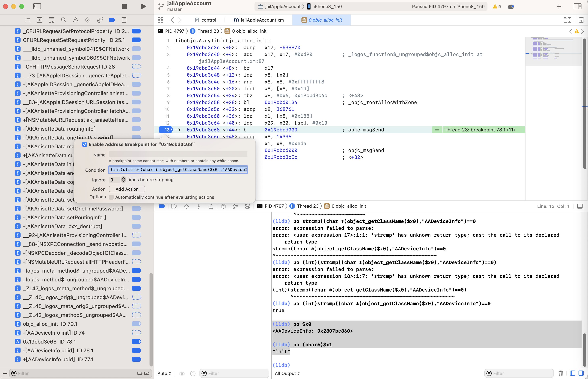Stop the running debug session

125,6
